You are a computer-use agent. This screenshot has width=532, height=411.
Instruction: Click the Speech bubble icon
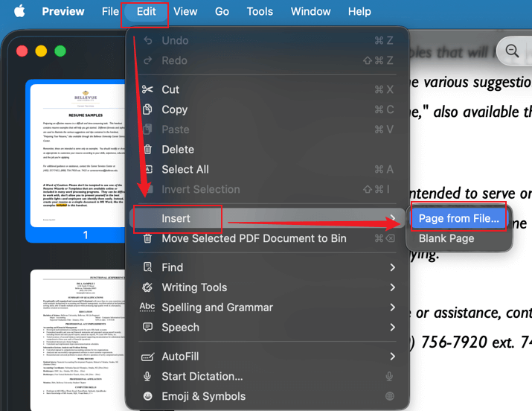pos(147,327)
